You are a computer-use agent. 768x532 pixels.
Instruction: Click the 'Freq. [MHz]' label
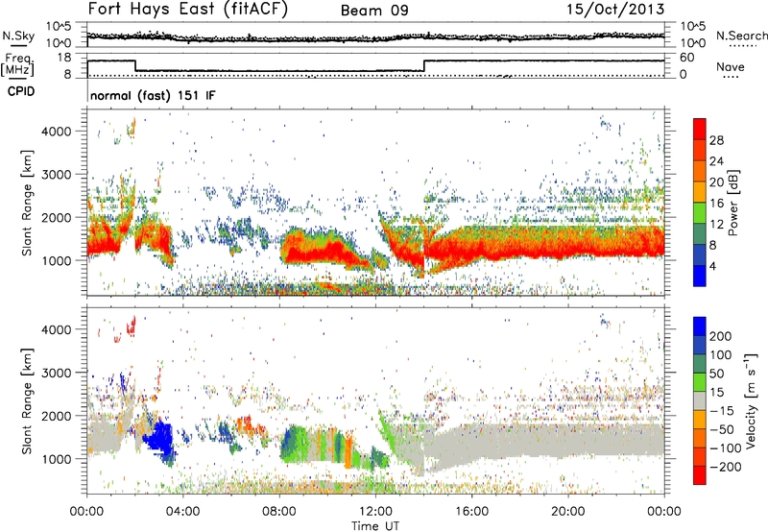point(17,65)
